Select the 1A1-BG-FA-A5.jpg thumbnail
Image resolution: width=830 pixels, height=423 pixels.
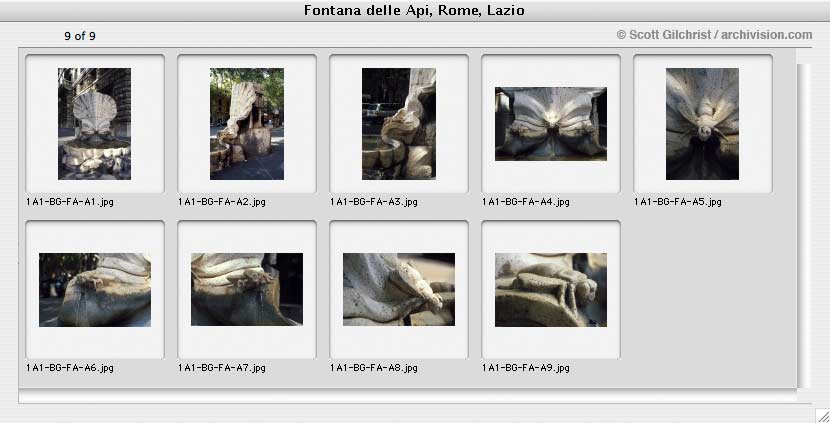pos(702,123)
